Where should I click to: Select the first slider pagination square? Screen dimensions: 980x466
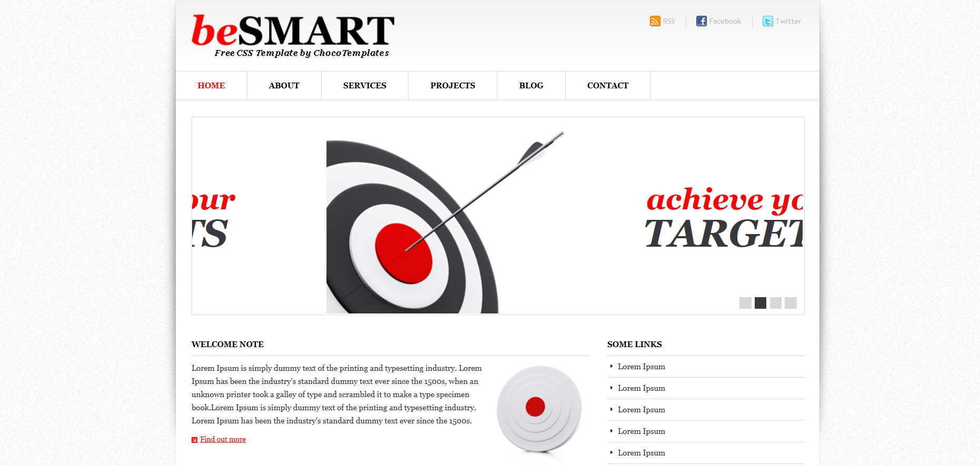pos(745,303)
